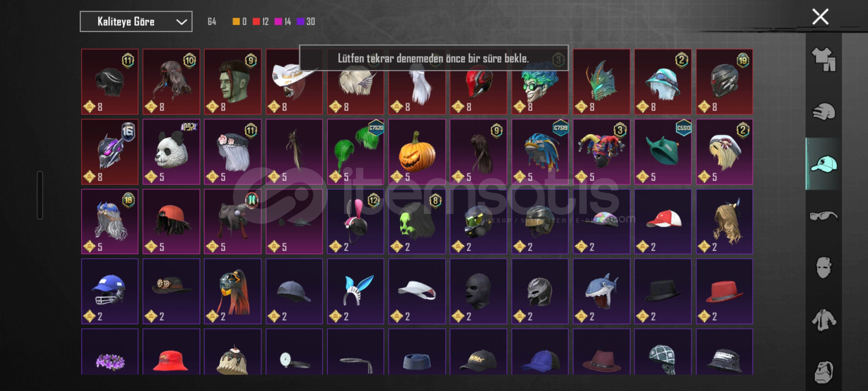
Task: Expand the Kaliteye Göre sorting dropdown
Action: pos(136,22)
